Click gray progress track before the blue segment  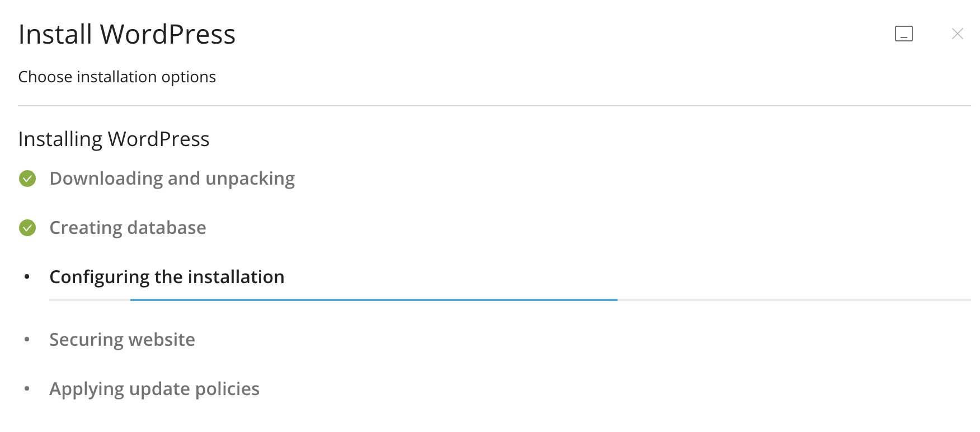[89, 300]
